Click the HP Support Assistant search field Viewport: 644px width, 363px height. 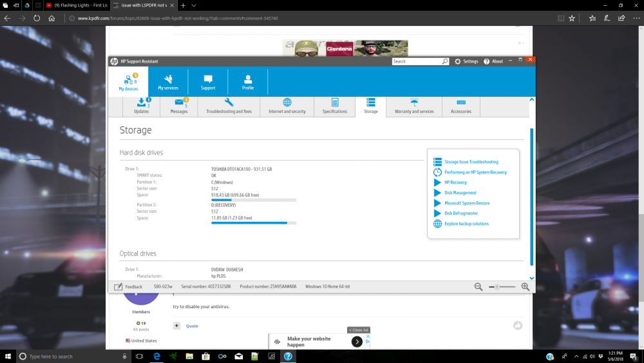click(417, 61)
